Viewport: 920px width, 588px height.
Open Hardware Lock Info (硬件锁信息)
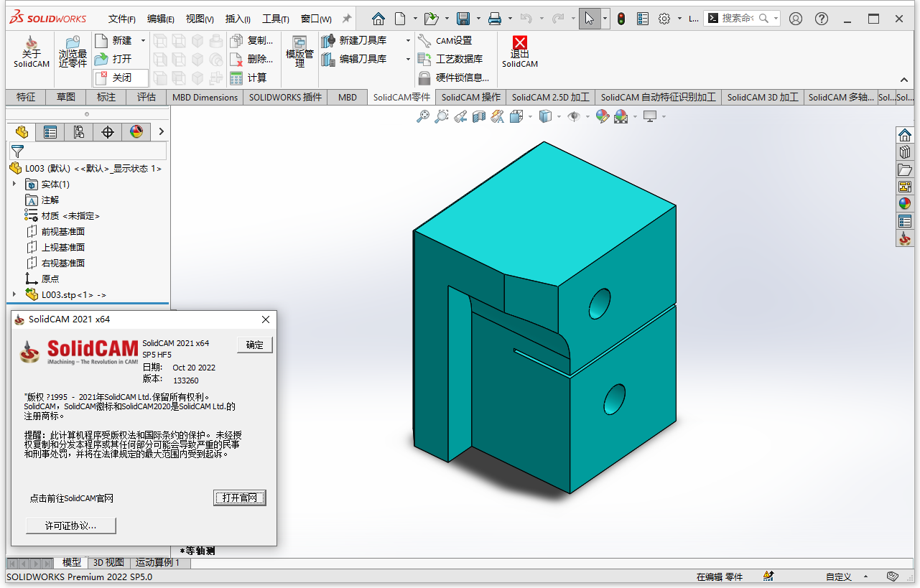click(x=454, y=78)
